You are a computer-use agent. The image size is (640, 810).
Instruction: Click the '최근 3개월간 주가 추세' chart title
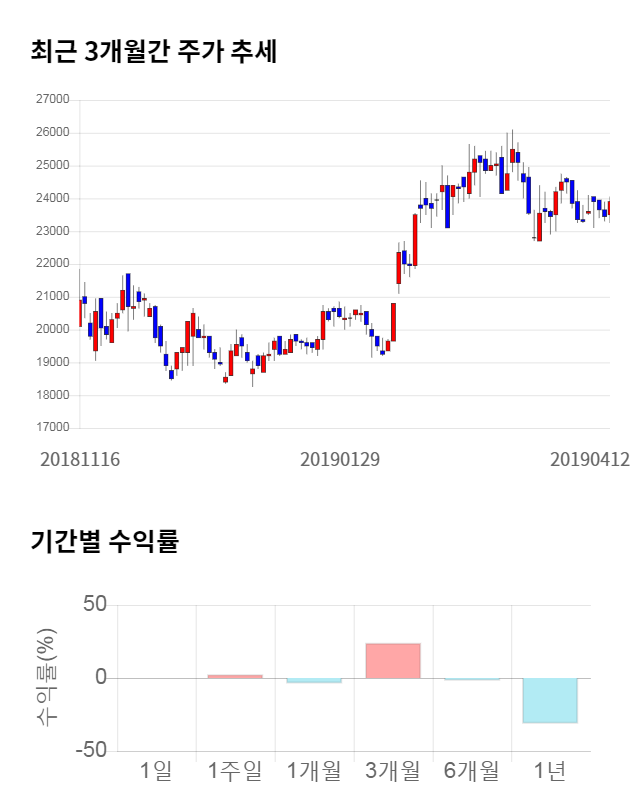pos(154,52)
